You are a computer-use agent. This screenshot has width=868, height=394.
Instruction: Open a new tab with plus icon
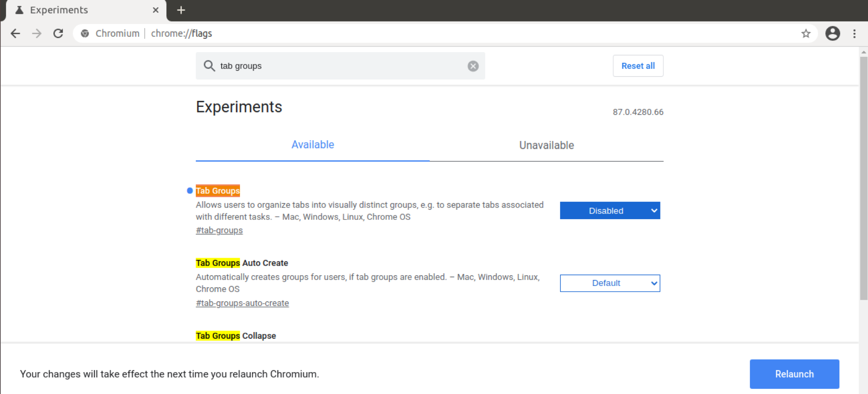point(181,10)
